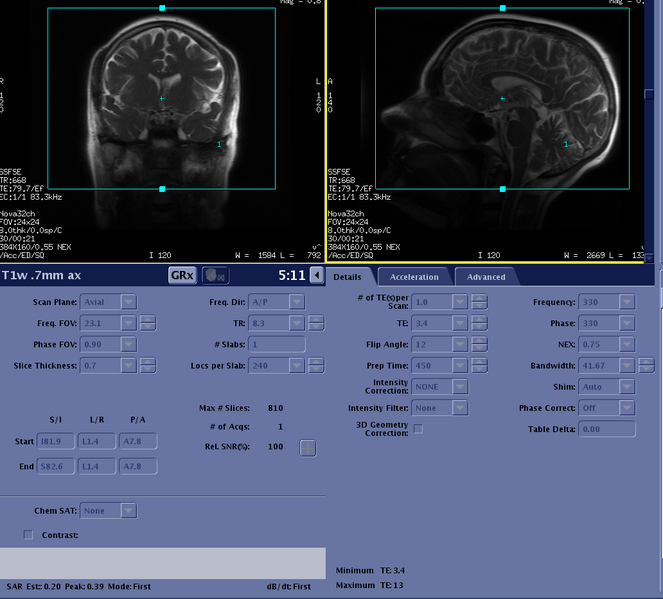Click the center crosshair on the sagittal image
Screen dimensions: 663x599
coord(502,98)
